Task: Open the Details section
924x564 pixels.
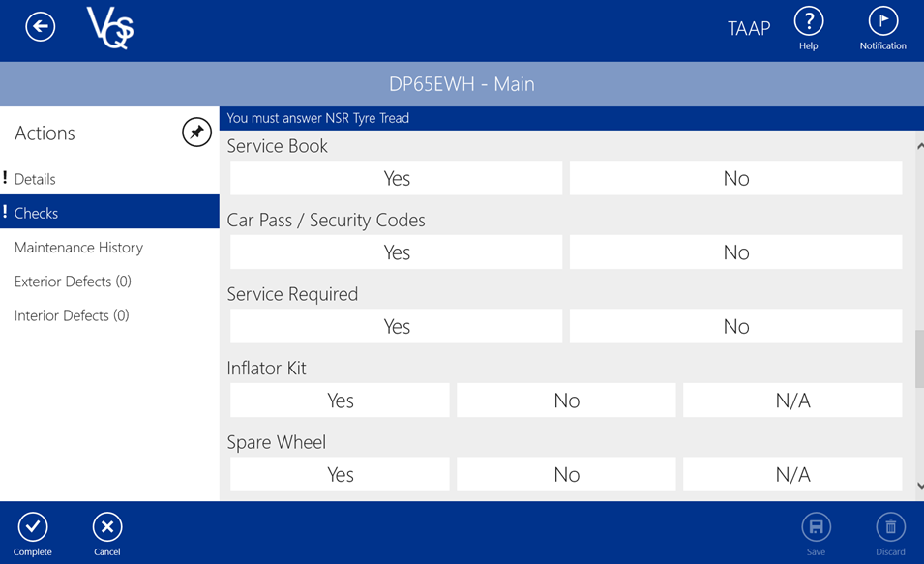Action: click(x=35, y=179)
